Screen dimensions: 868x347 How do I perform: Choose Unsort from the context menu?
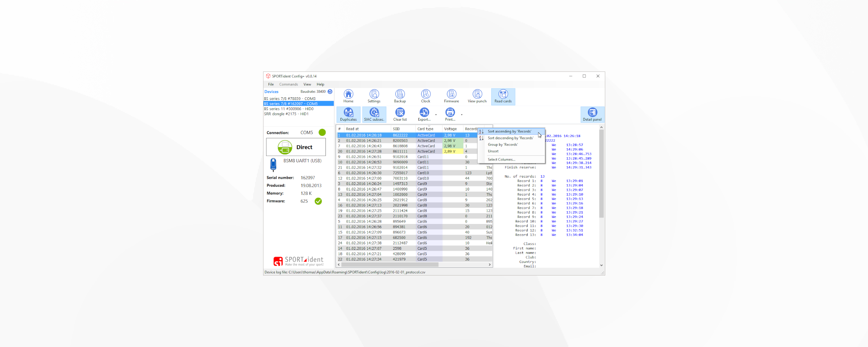pyautogui.click(x=511, y=151)
